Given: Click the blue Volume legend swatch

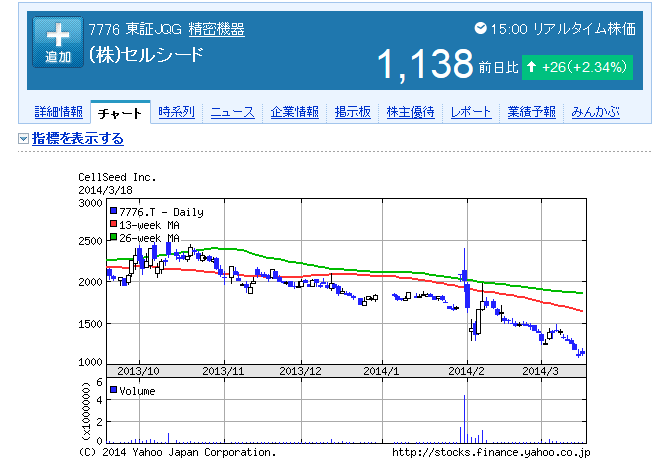Looking at the screenshot, I should [113, 390].
